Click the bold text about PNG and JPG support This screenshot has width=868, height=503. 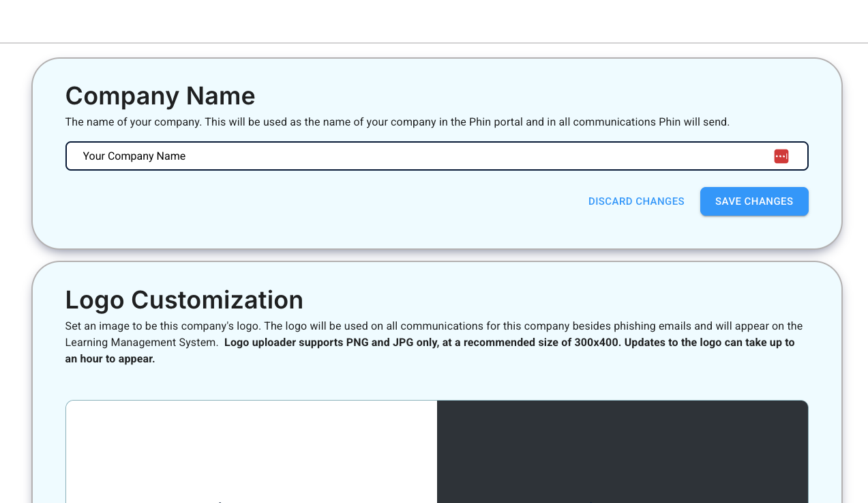430,350
